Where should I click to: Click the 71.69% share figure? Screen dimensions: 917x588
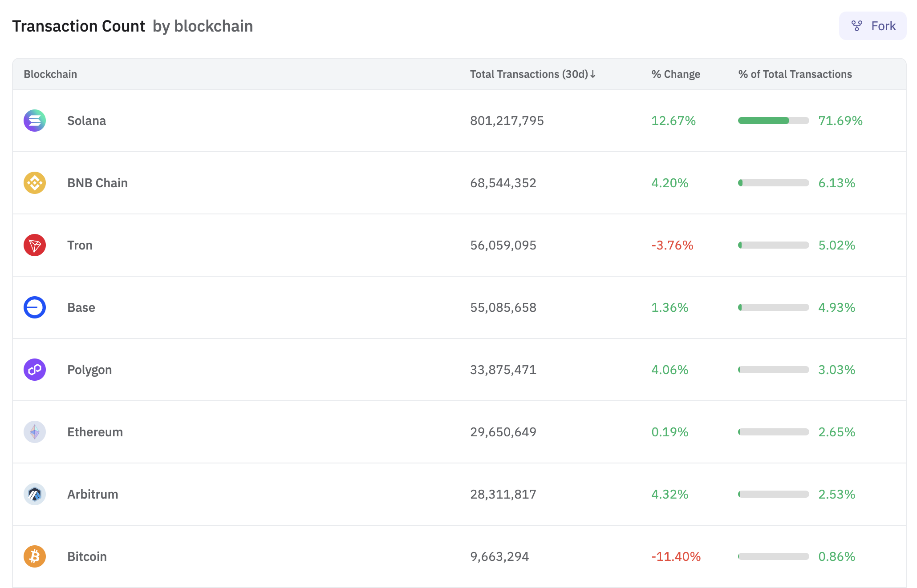[x=840, y=121]
